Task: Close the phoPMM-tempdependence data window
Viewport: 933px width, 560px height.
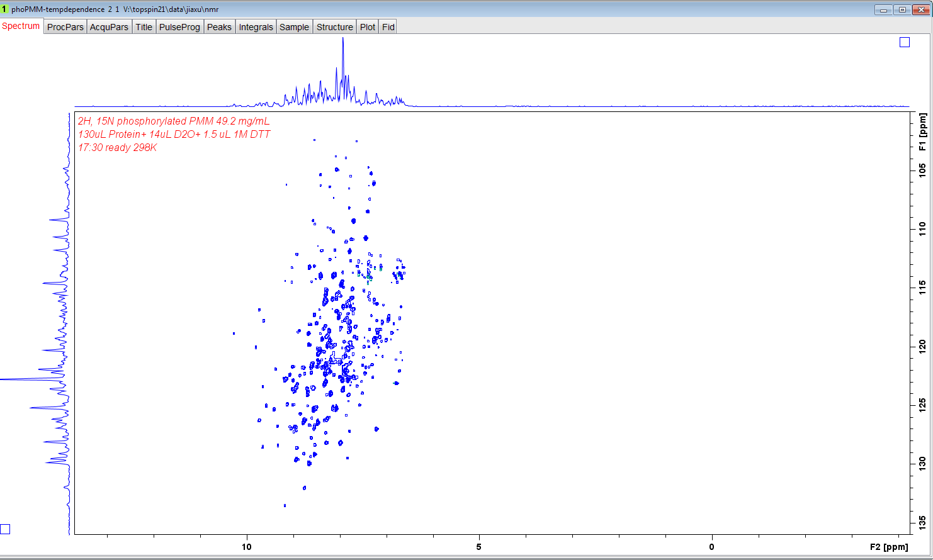Action: (x=920, y=9)
